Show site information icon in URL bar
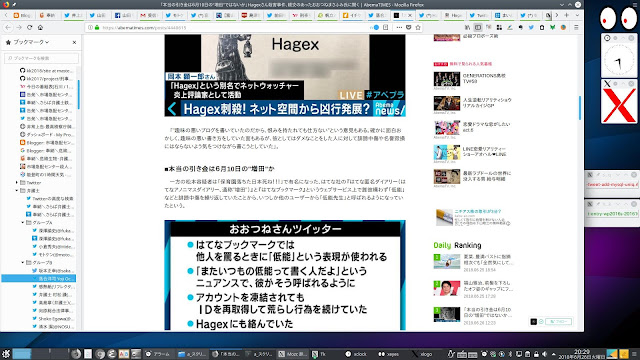 pyautogui.click(x=90, y=27)
